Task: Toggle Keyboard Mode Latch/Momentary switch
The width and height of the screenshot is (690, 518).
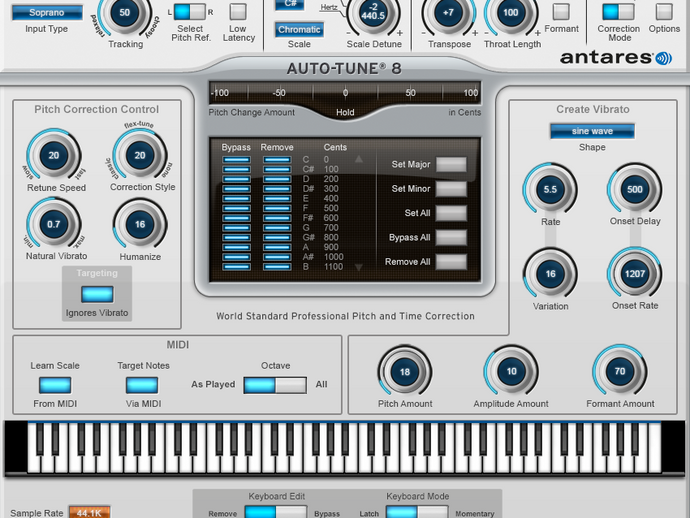Action: (x=417, y=512)
